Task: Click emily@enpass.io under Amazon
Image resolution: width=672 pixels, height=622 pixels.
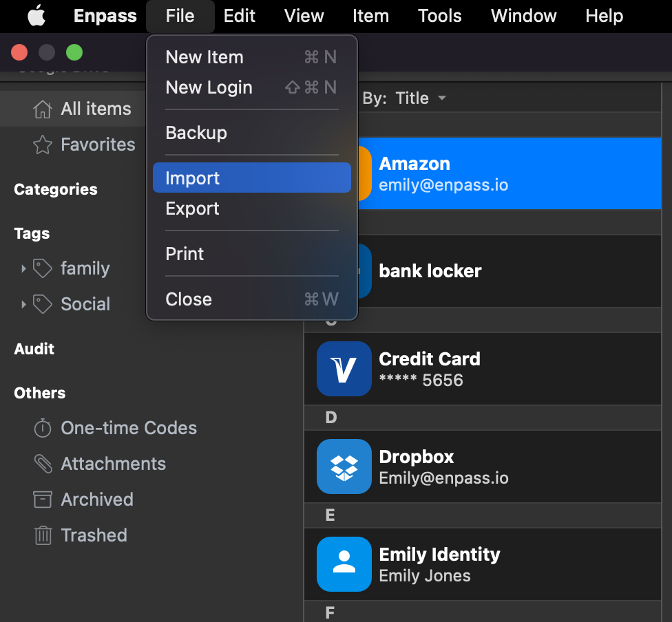Action: click(x=443, y=185)
